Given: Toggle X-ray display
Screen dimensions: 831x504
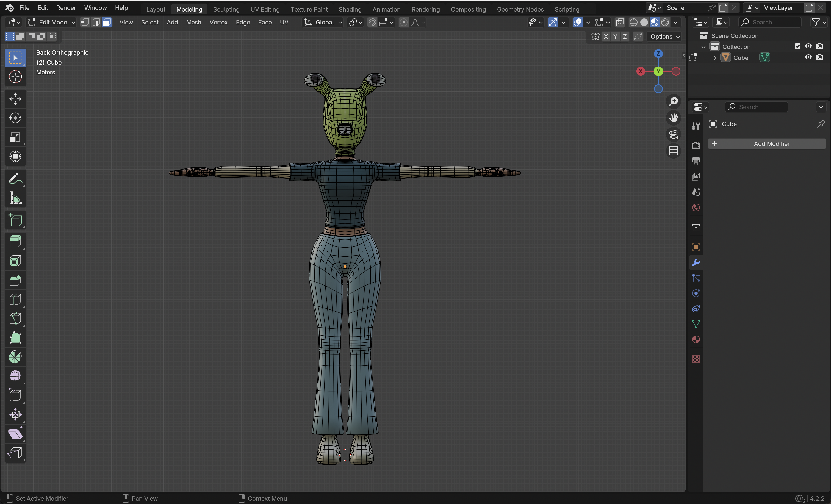Looking at the screenshot, I should 619,22.
